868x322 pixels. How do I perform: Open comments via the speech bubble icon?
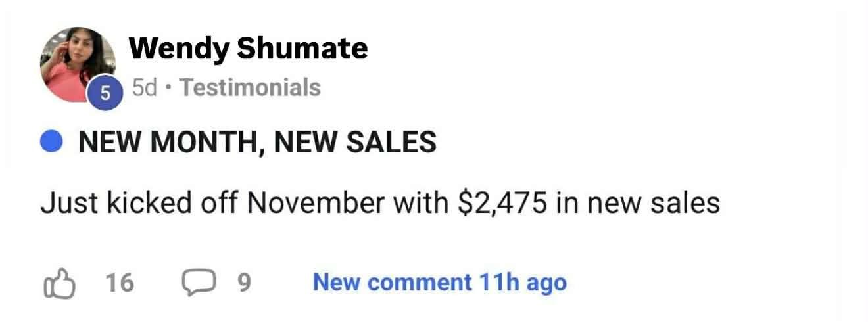click(195, 283)
